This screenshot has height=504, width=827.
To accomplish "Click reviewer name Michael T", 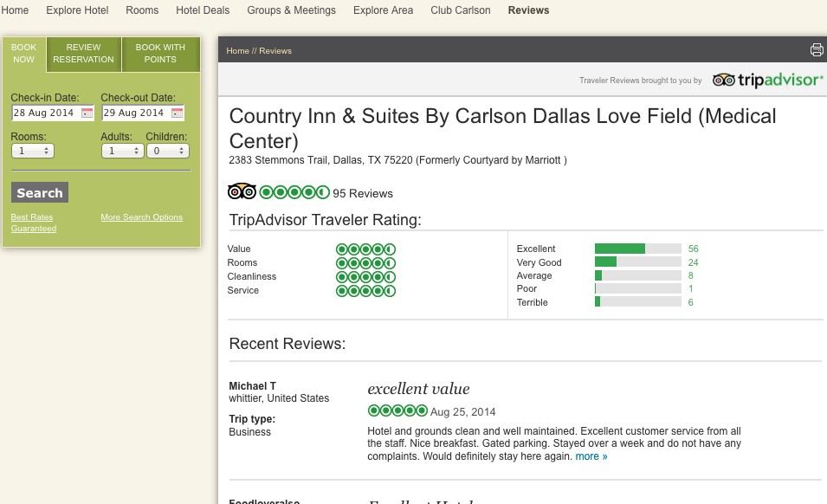I will pyautogui.click(x=252, y=386).
